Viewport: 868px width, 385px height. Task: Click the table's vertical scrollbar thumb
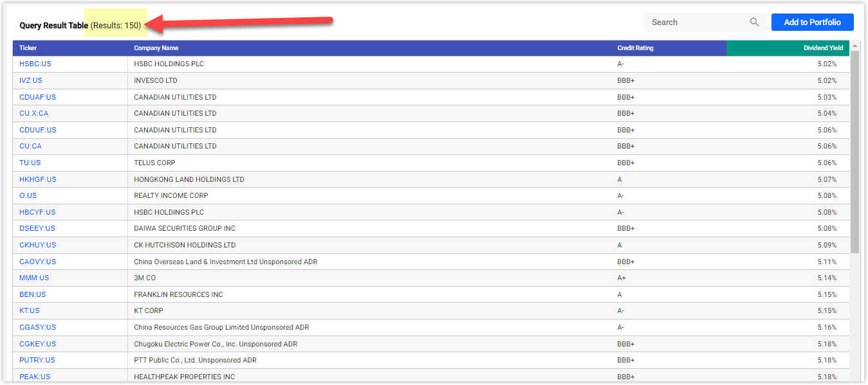[x=854, y=151]
